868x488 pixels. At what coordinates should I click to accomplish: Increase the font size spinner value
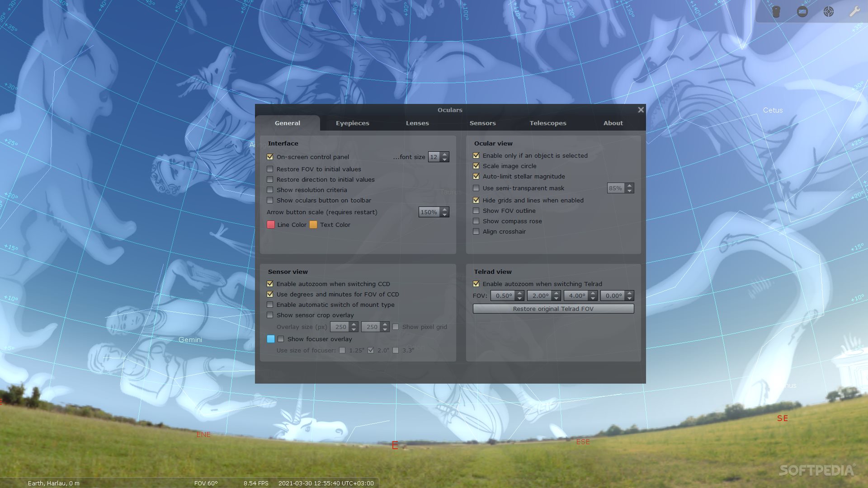pos(445,155)
